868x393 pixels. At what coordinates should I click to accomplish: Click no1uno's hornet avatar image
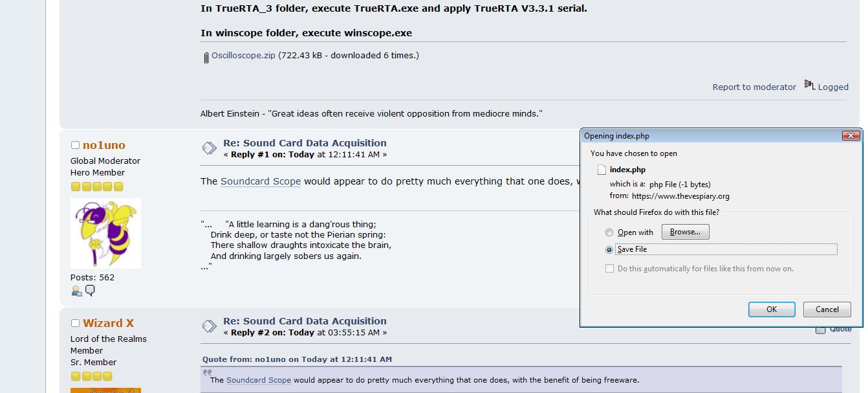pyautogui.click(x=105, y=234)
